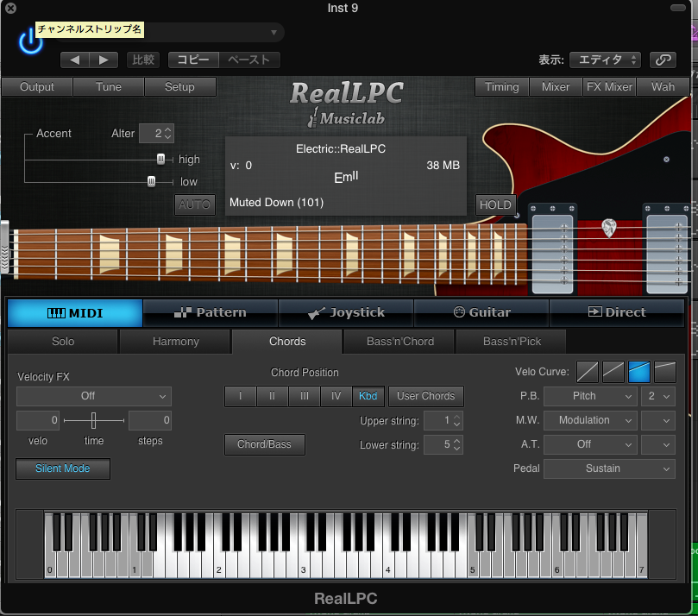This screenshot has height=616, width=698.
Task: Close the Inst 9 plugin window
Action: tap(10, 8)
